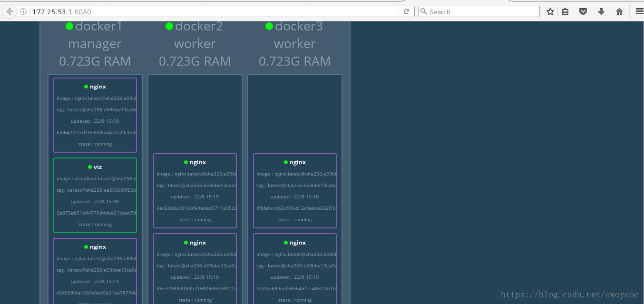Screen dimensions: 644x304
Task: Click container ID starting 2cf28a69f6adb
Action: point(296,289)
